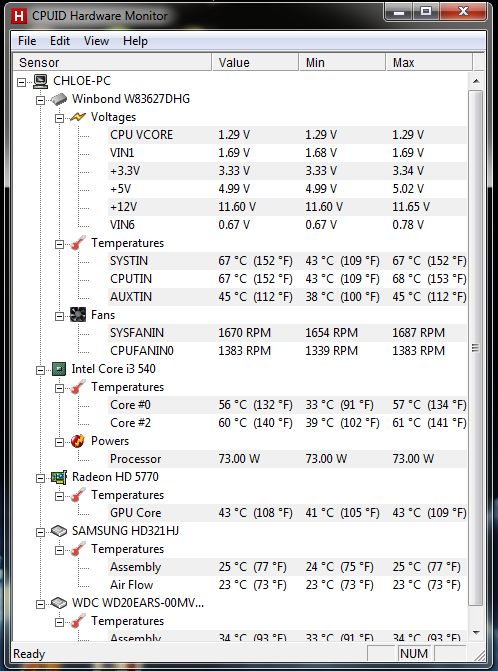The height and width of the screenshot is (671, 498).
Task: Click the 11.65 V max value
Action: click(x=411, y=207)
